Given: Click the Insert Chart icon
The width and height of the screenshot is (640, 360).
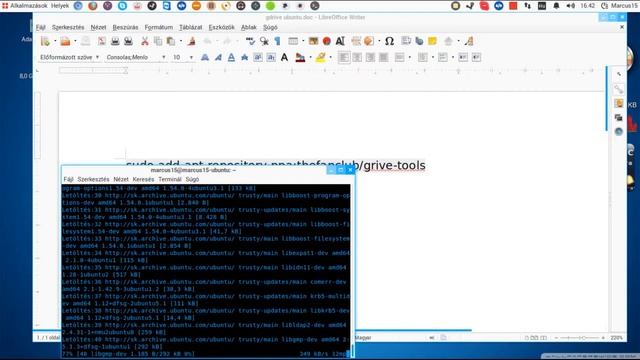Looking at the screenshot, I should pyautogui.click(x=327, y=41).
